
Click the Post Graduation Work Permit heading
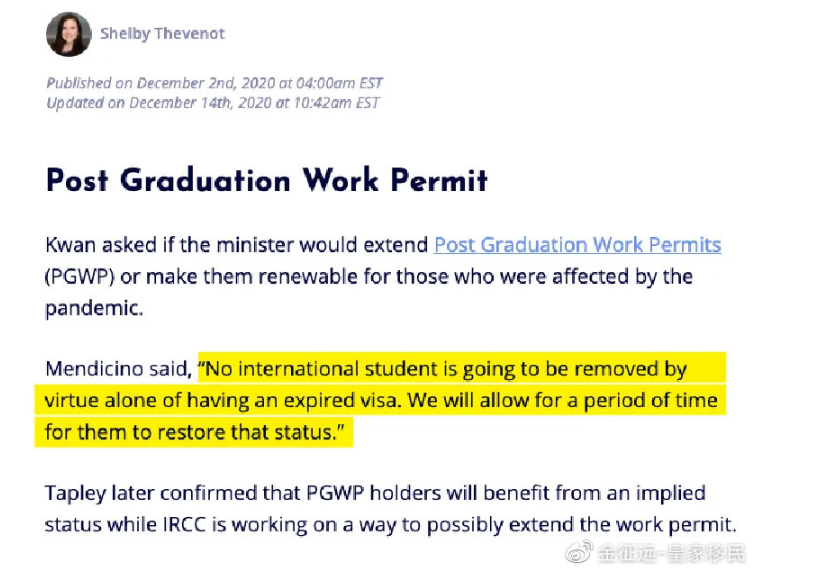(267, 180)
